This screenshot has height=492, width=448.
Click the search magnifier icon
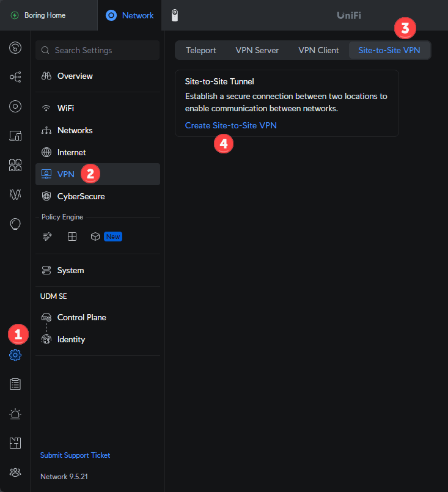click(45, 50)
